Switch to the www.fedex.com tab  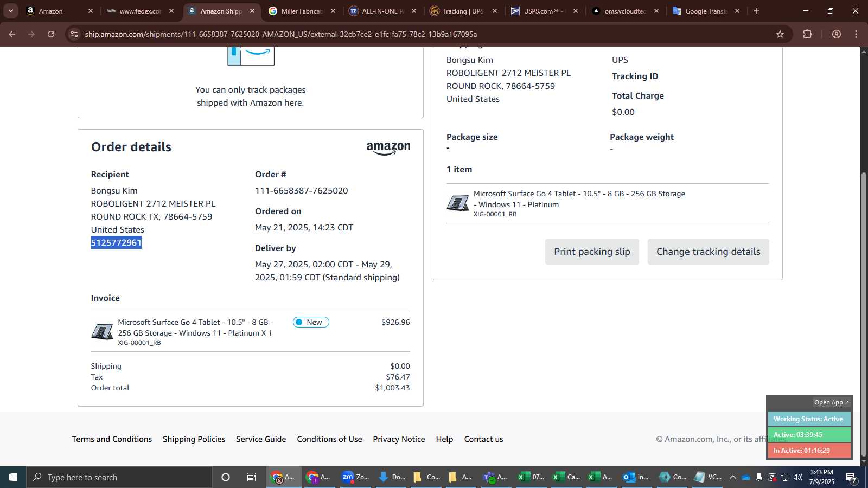click(140, 11)
